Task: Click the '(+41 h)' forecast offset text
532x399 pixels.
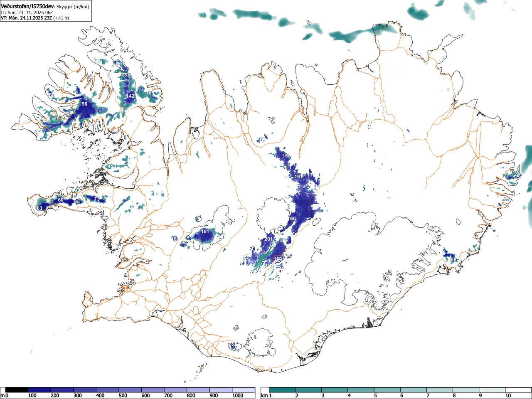Action: pos(61,18)
